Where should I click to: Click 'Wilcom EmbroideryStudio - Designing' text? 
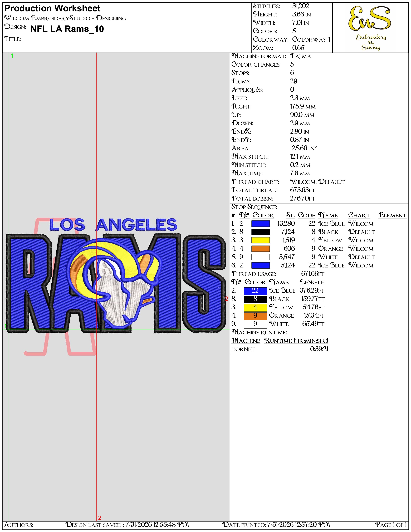(65, 18)
